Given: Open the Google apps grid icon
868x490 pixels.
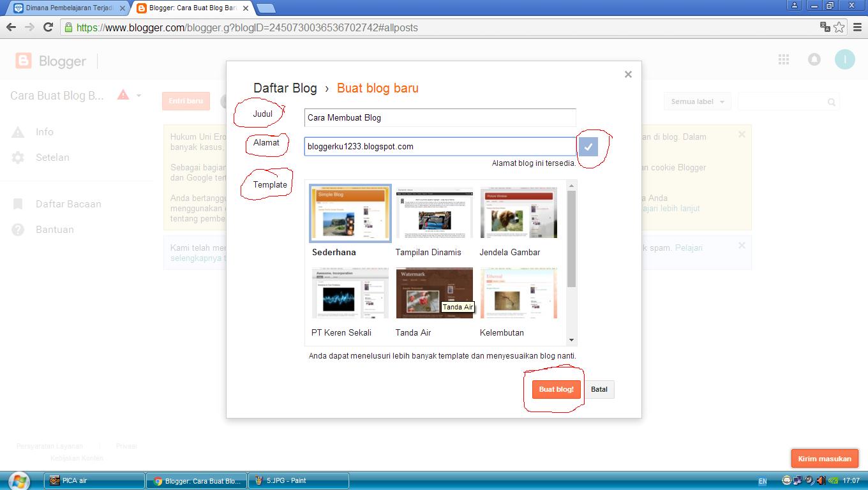Looking at the screenshot, I should pos(784,59).
